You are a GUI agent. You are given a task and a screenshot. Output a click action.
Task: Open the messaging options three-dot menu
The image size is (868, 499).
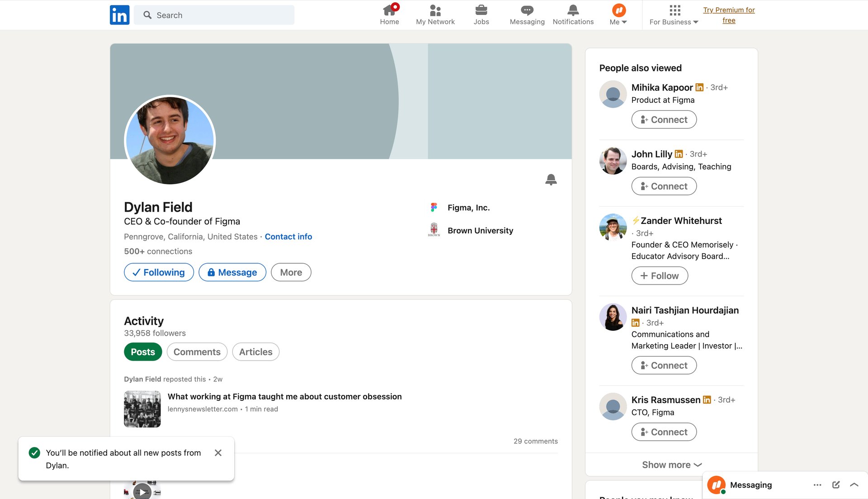[817, 485]
